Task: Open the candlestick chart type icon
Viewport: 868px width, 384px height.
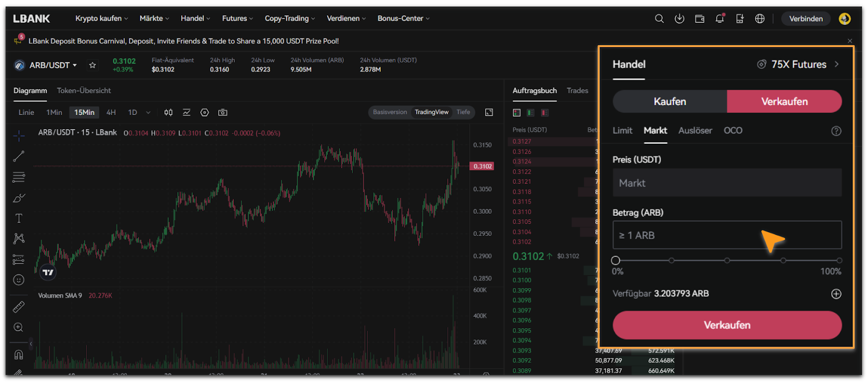Action: click(x=169, y=112)
